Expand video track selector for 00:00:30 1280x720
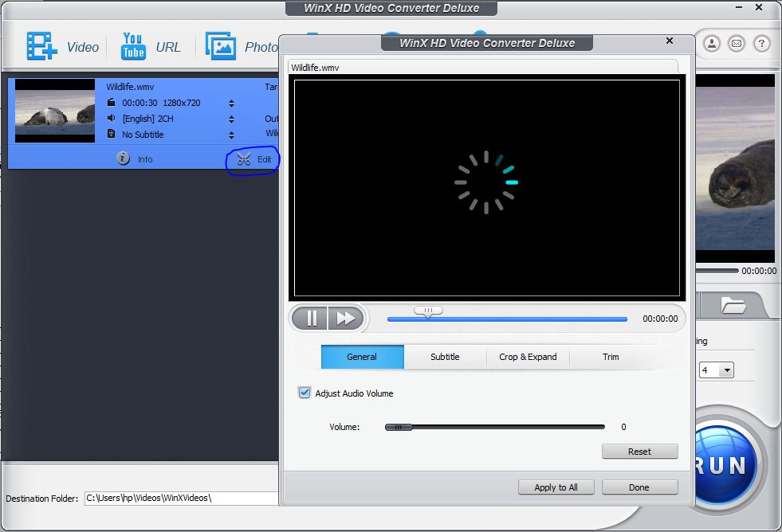Image resolution: width=782 pixels, height=532 pixels. (231, 103)
